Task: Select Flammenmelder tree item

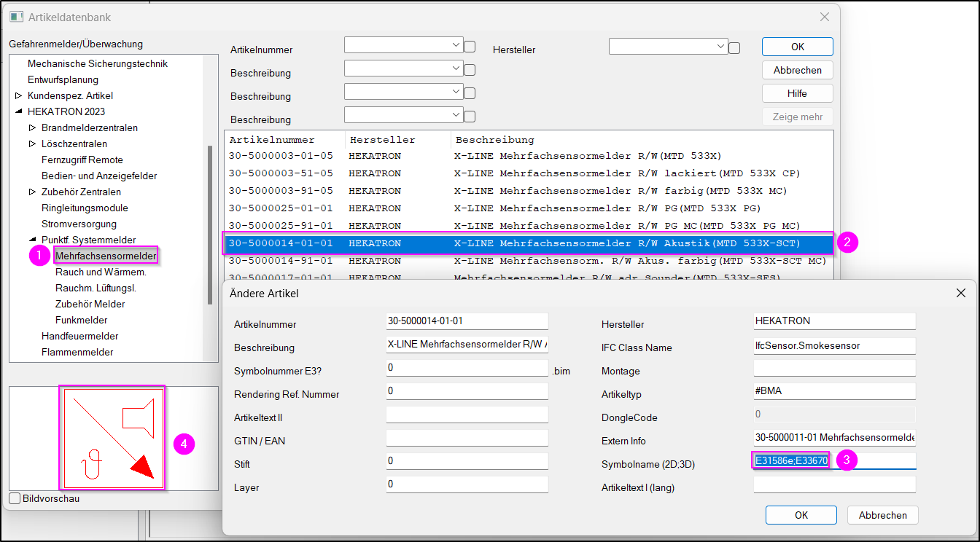Action: [77, 352]
